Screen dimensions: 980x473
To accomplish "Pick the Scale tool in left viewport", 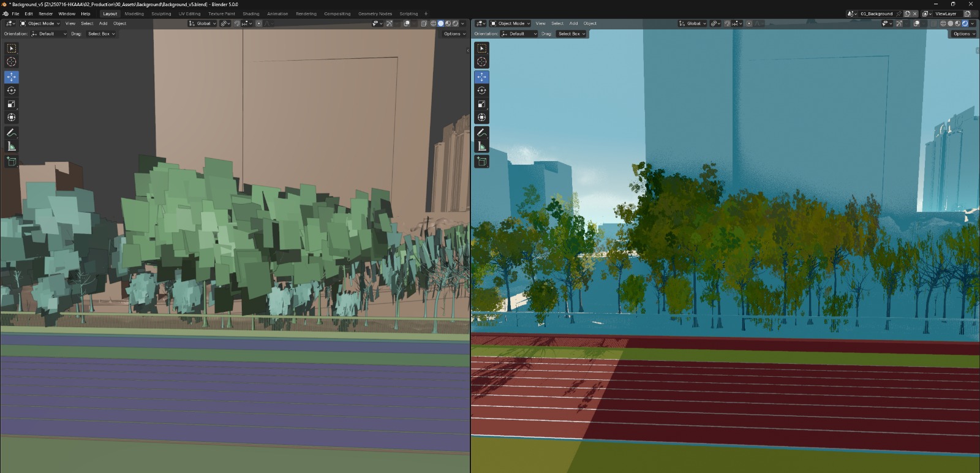I will 12,104.
